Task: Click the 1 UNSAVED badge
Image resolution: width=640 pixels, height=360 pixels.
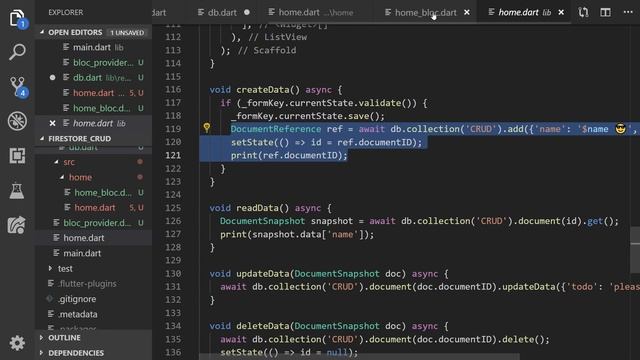Action: pos(127,32)
